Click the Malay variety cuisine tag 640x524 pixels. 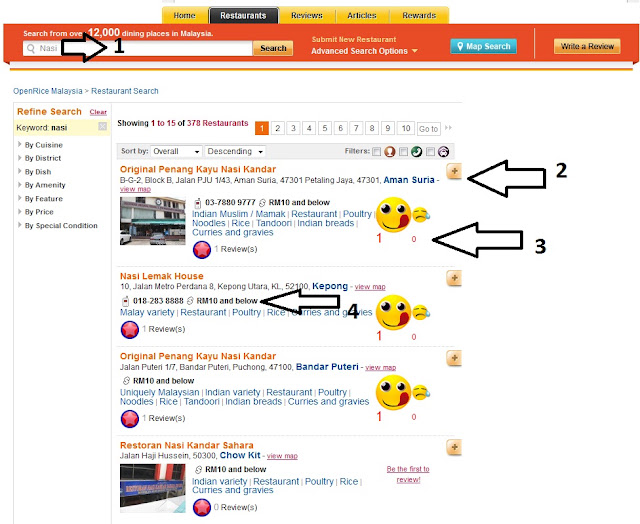(x=147, y=312)
